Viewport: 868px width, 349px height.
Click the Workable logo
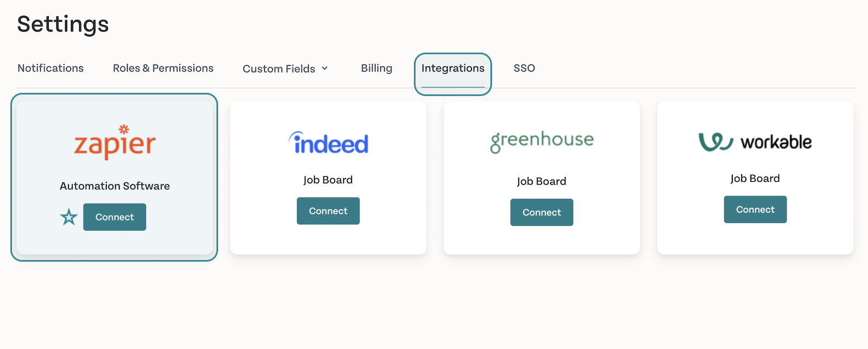(x=755, y=142)
